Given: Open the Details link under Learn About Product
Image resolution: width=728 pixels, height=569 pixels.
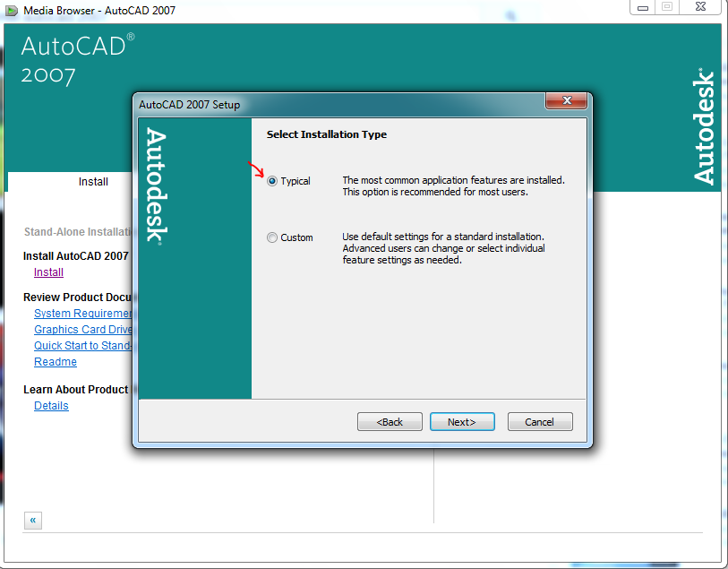Looking at the screenshot, I should 51,406.
